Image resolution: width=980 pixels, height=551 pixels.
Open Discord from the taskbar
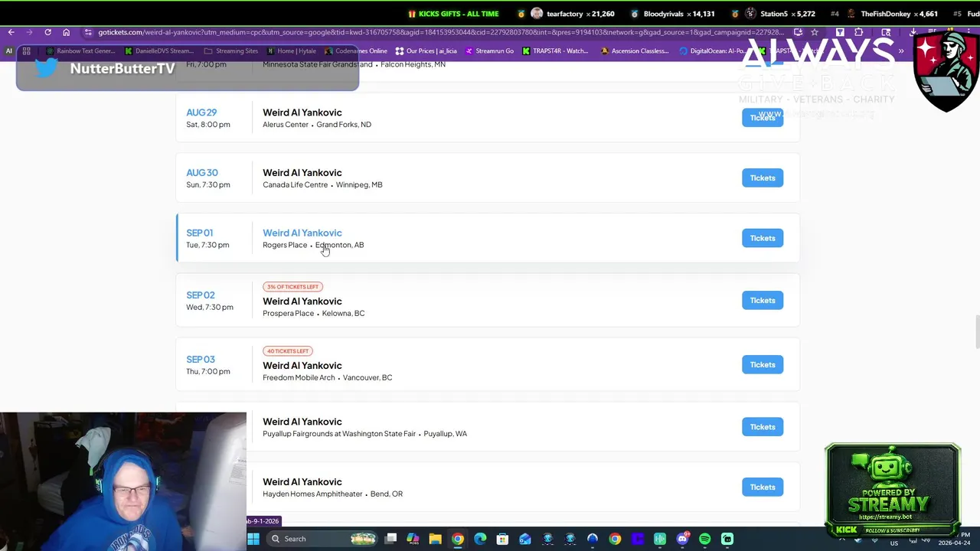point(682,539)
